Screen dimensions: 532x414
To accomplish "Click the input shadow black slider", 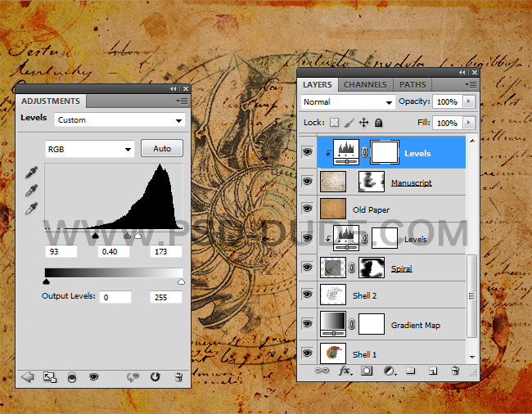I will point(95,236).
